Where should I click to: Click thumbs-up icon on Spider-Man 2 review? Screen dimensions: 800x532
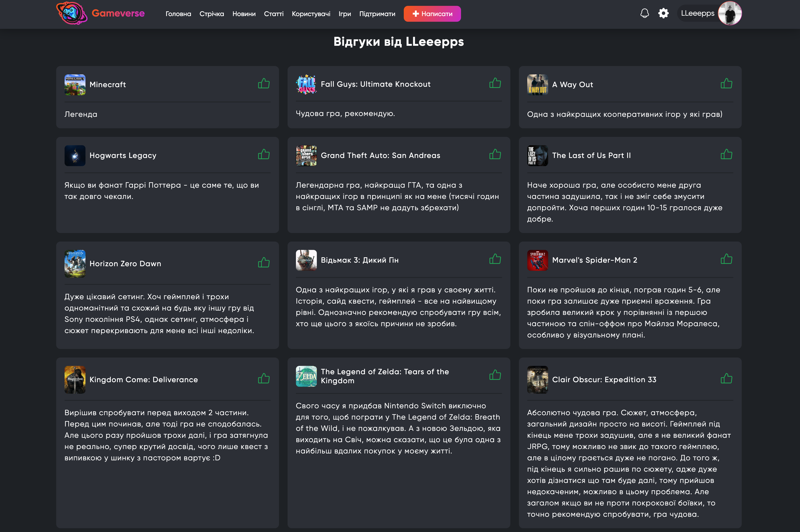click(x=726, y=259)
